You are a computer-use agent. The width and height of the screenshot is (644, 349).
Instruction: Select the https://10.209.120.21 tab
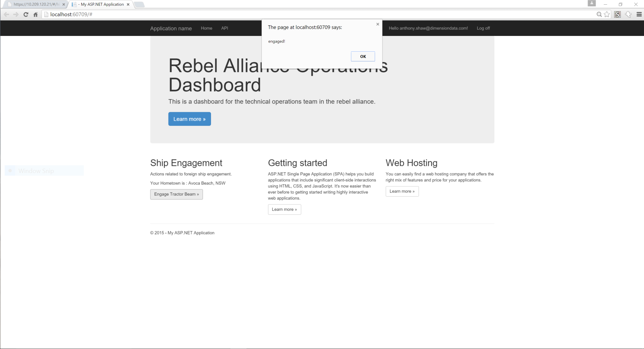click(34, 4)
